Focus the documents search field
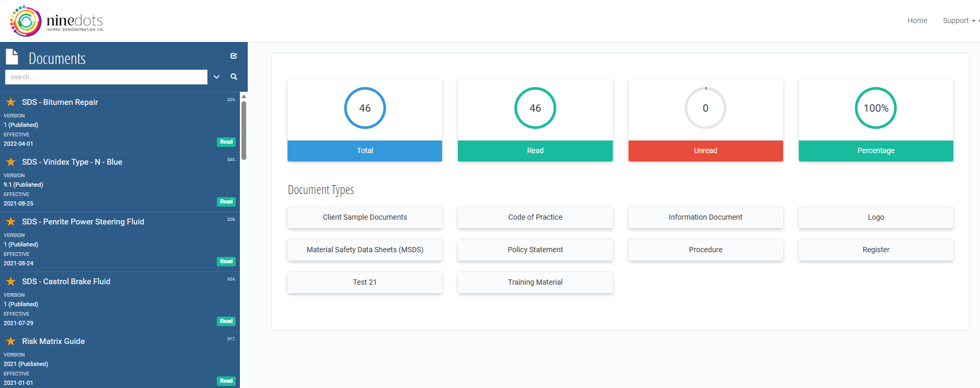980x388 pixels. click(106, 77)
